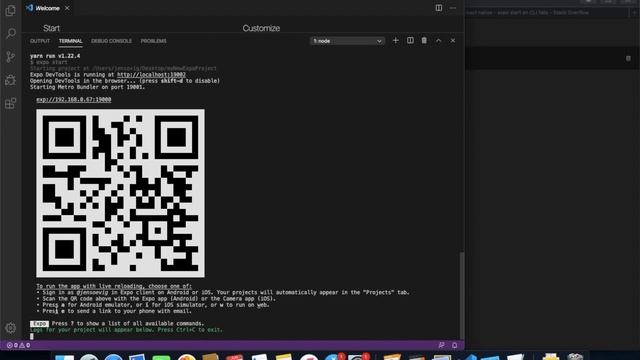Viewport: 640px width, 360px height.
Task: Maximize the panel with the chevron-up icon
Action: point(438,40)
